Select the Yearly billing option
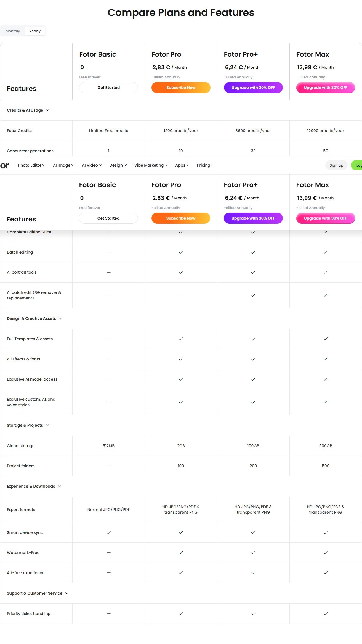Screen dimensions: 362x644 35,31
